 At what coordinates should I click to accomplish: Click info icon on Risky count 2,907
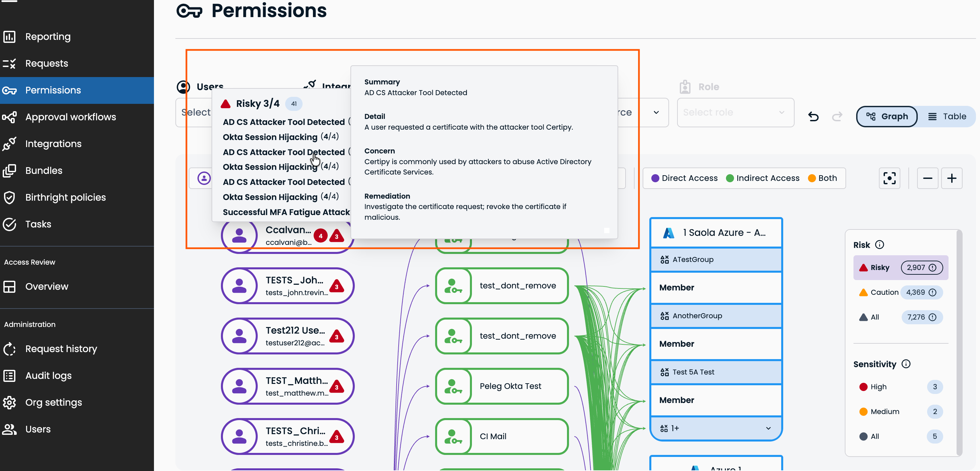coord(932,268)
